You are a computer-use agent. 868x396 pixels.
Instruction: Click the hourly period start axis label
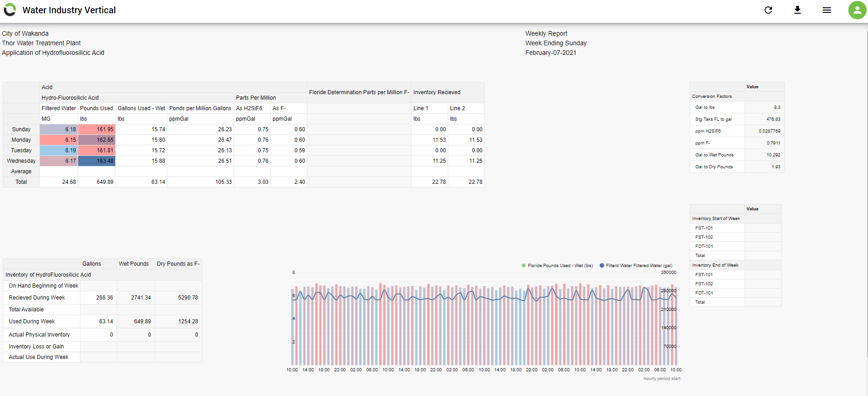coord(662,379)
